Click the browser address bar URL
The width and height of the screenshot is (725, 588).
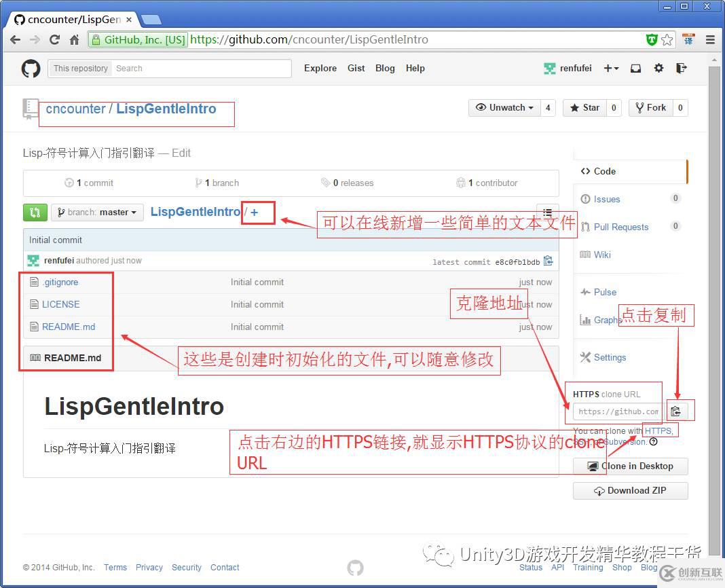point(309,40)
